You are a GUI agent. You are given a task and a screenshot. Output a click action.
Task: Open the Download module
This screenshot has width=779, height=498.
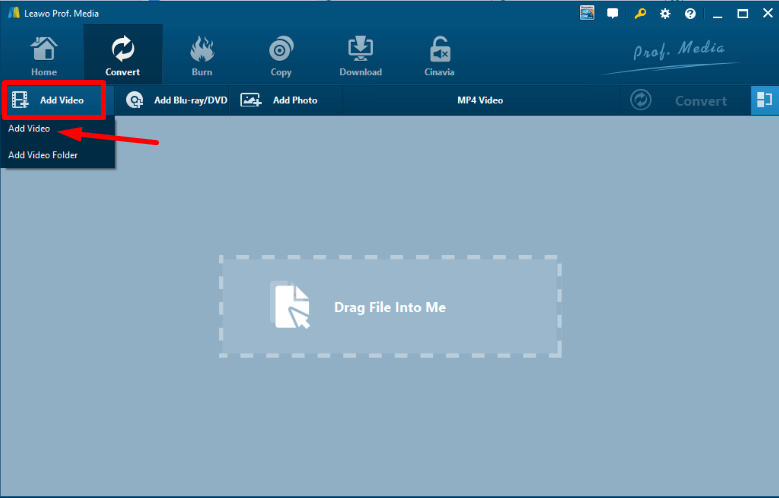click(360, 56)
